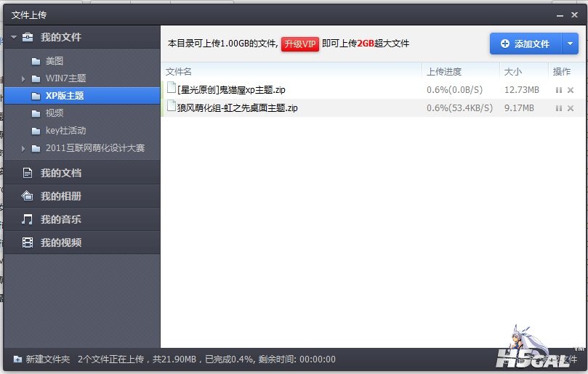This screenshot has height=374, width=588.
Task: Click the 添加文件 button
Action: (x=525, y=44)
